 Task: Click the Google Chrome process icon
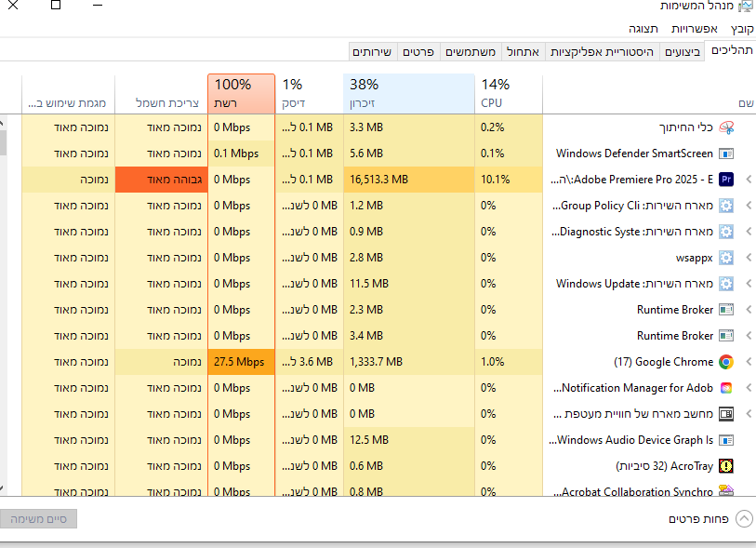click(x=726, y=362)
